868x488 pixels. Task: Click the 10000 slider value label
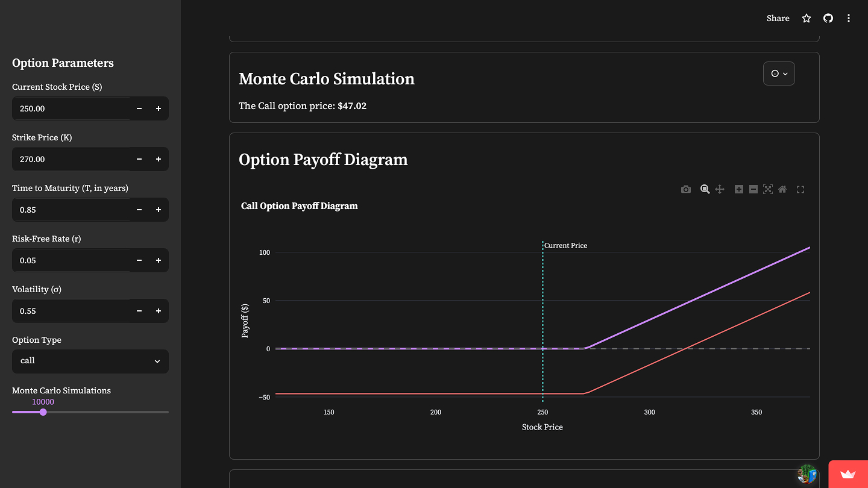(x=43, y=402)
